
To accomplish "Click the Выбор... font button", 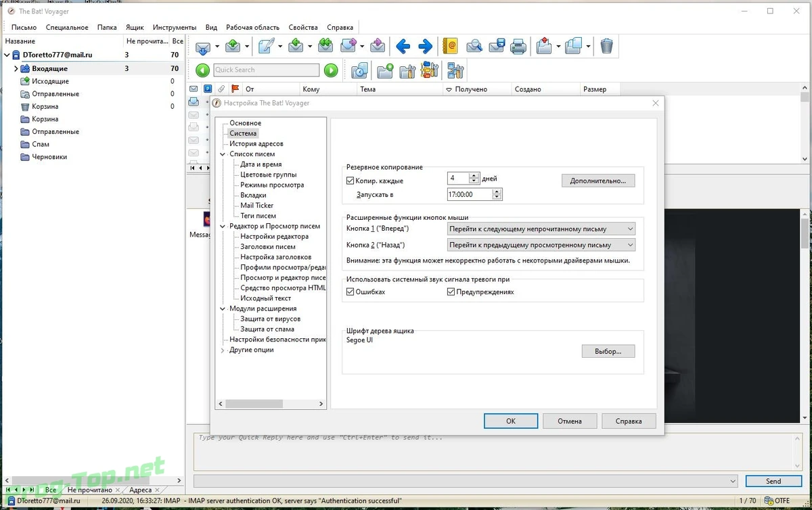I will click(608, 351).
